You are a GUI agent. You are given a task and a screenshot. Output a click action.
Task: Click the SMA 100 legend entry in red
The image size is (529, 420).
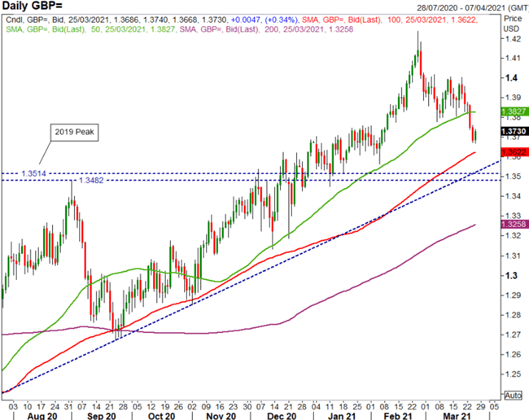point(390,20)
